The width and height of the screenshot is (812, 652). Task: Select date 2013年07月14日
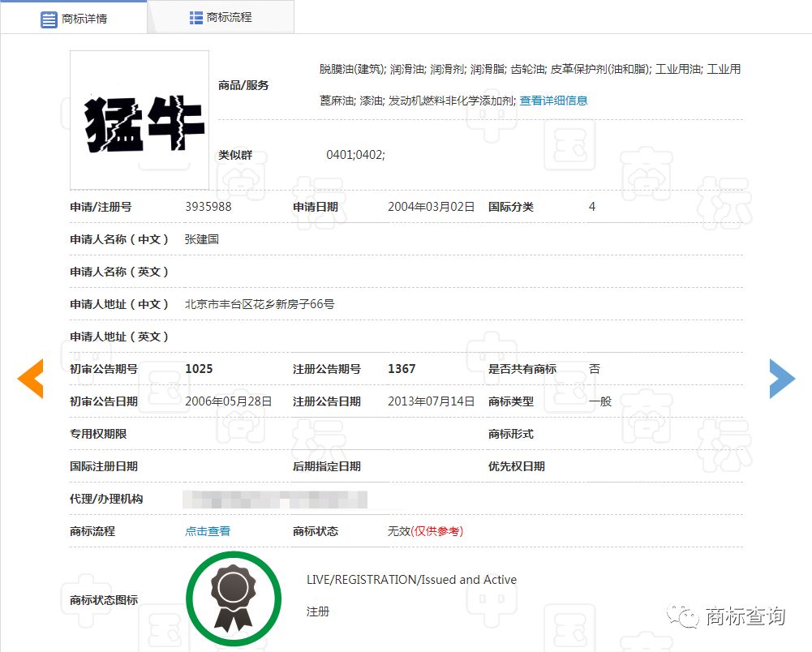[x=432, y=401]
